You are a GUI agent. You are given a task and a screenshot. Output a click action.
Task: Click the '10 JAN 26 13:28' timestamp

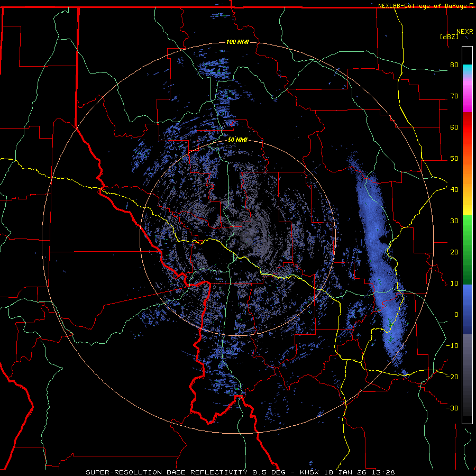click(360, 472)
